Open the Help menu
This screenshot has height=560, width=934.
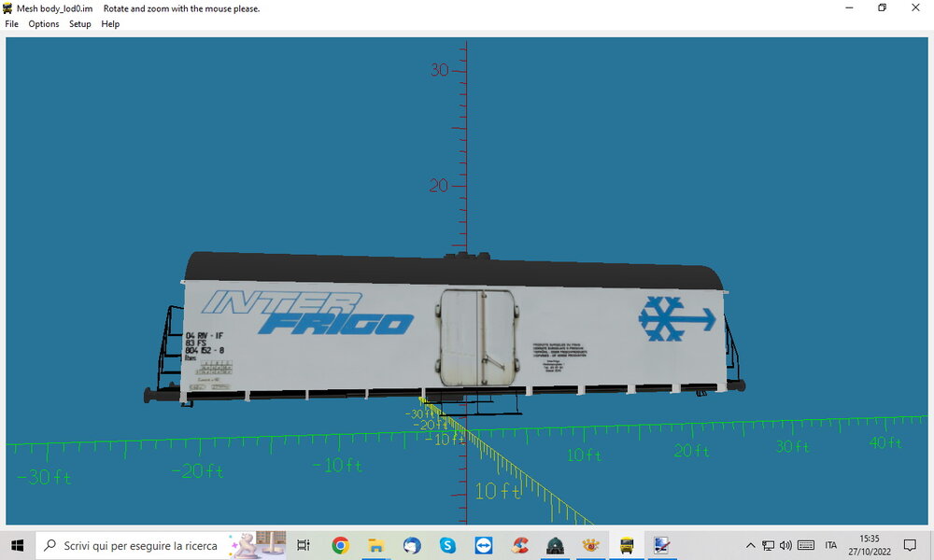tap(110, 24)
